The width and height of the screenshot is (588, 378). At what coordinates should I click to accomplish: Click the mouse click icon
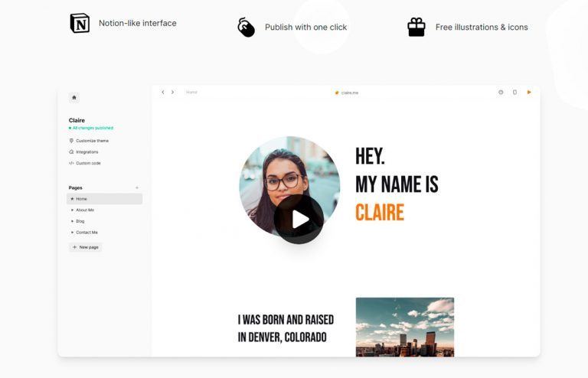pyautogui.click(x=246, y=28)
